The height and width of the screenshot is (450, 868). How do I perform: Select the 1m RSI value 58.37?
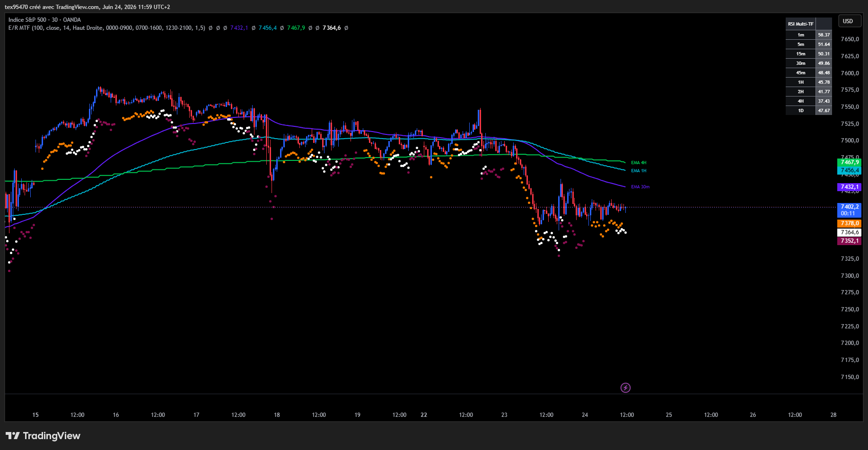tap(824, 35)
